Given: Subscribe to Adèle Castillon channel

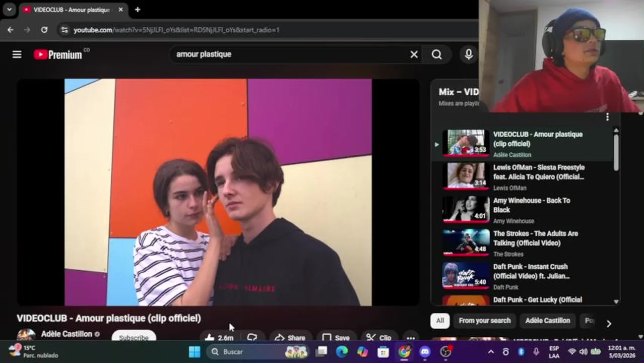Looking at the screenshot, I should click(x=134, y=337).
